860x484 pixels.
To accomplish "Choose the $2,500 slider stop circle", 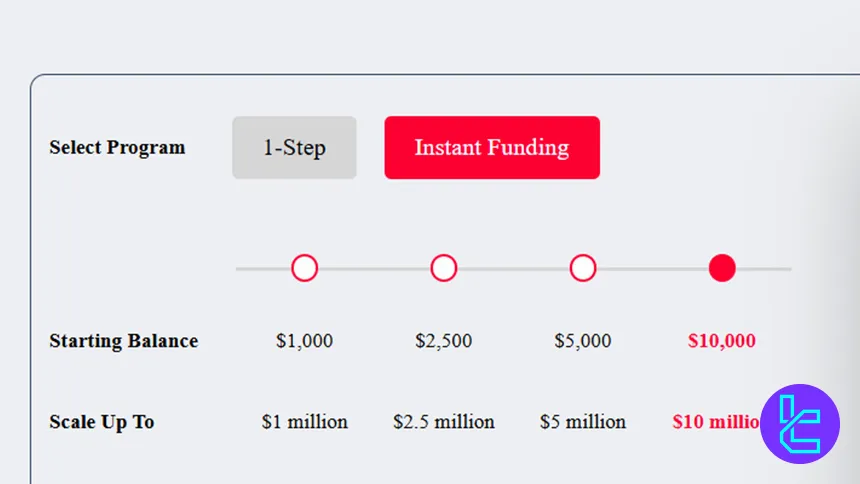I will (444, 268).
